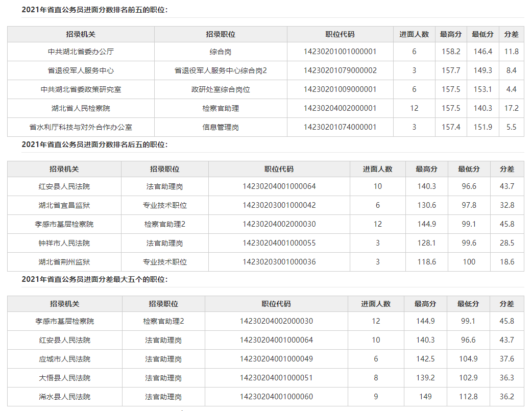Select the lowest score 97.8
The width and height of the screenshot is (532, 411).
(469, 205)
